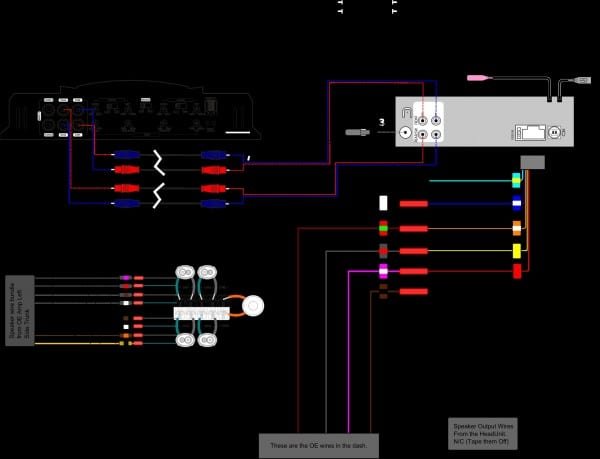Image resolution: width=600 pixels, height=459 pixels.
Task: Click the number 3 label near head unit
Action: (382, 122)
